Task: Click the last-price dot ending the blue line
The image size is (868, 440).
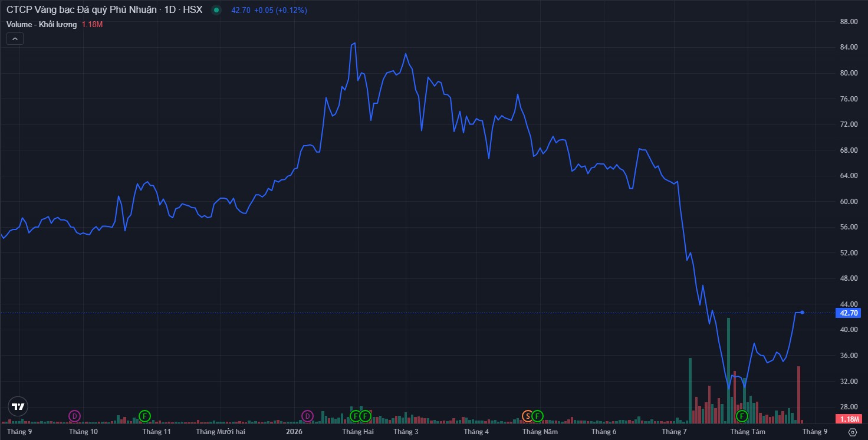Action: pyautogui.click(x=802, y=312)
